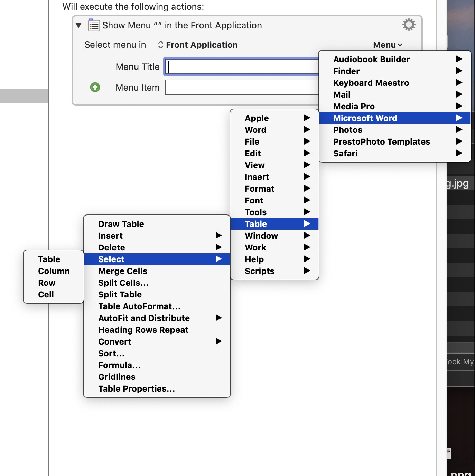Open the Edit submenu entry

click(274, 154)
